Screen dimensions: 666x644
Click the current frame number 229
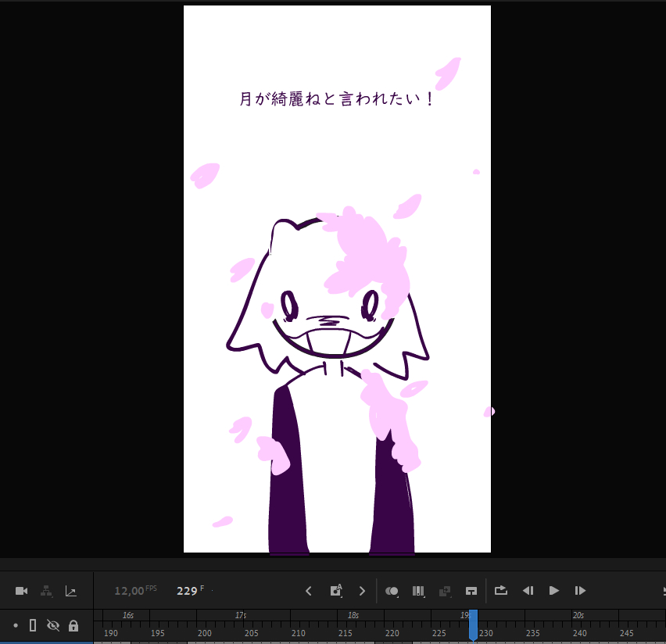coord(187,591)
